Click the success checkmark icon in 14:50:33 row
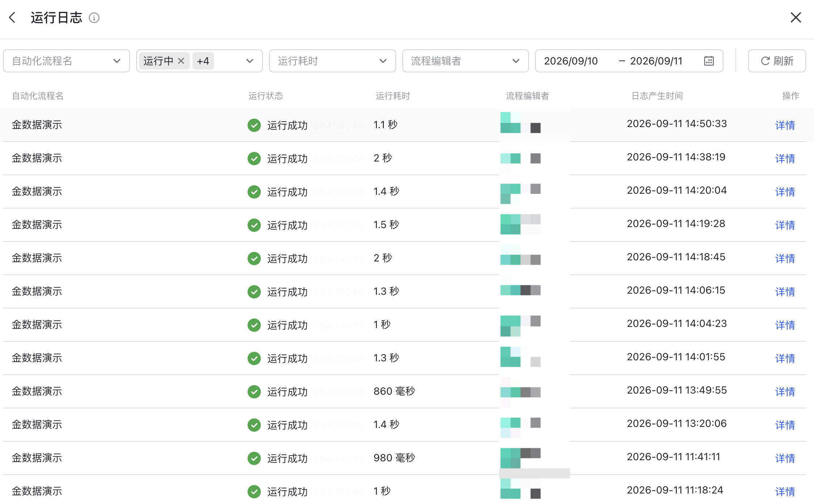The height and width of the screenshot is (504, 814). click(254, 125)
